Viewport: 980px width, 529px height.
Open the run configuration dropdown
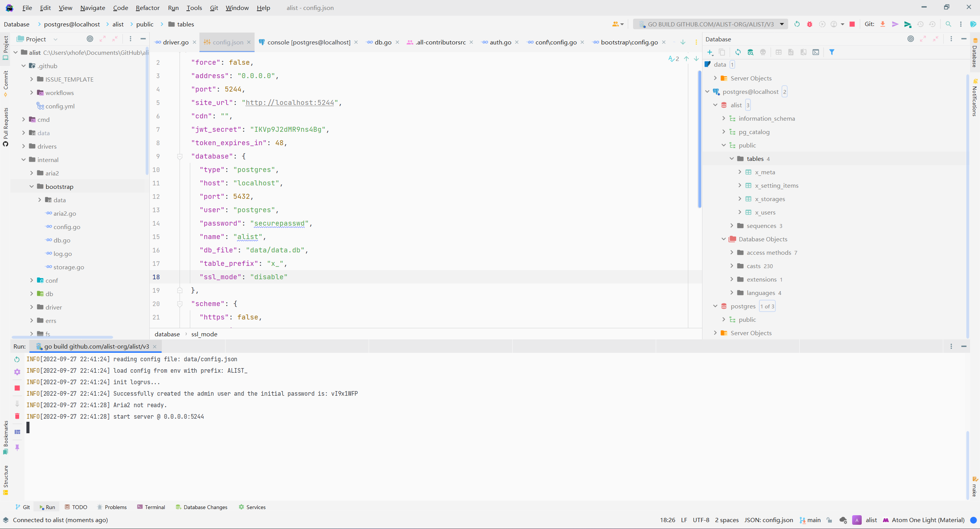click(782, 24)
